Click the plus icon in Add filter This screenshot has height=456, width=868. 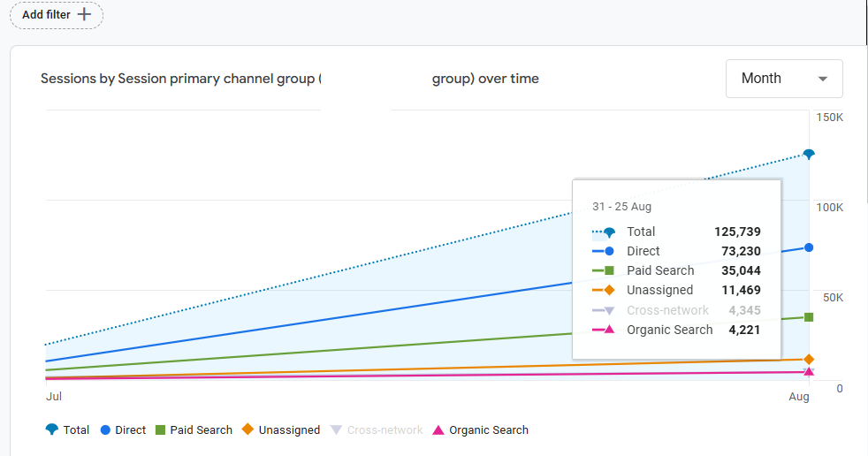84,14
